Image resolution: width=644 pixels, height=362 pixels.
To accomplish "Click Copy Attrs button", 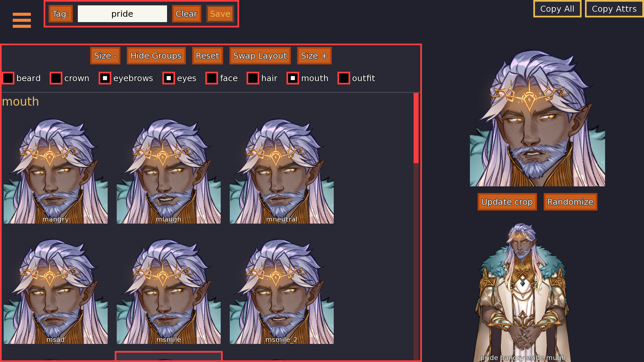I will point(614,9).
